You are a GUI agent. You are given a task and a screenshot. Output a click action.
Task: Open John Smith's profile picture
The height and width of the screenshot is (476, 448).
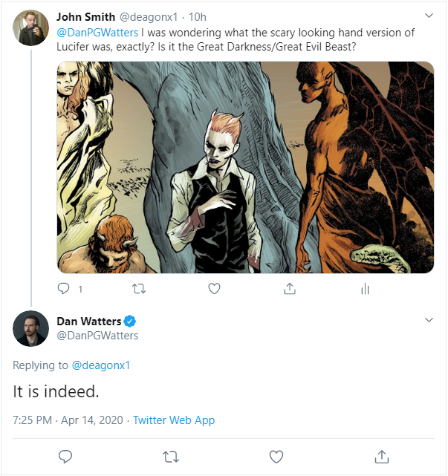pyautogui.click(x=30, y=27)
